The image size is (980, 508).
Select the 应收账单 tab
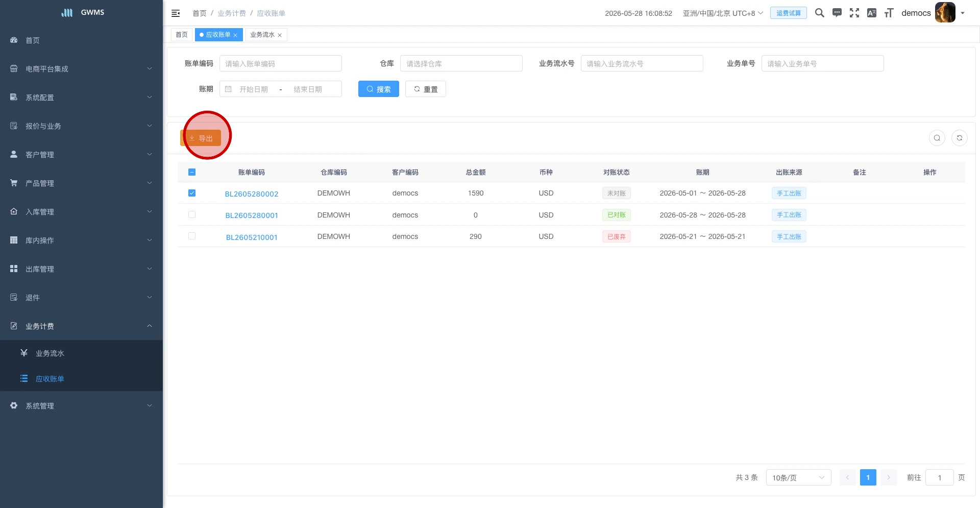point(218,35)
